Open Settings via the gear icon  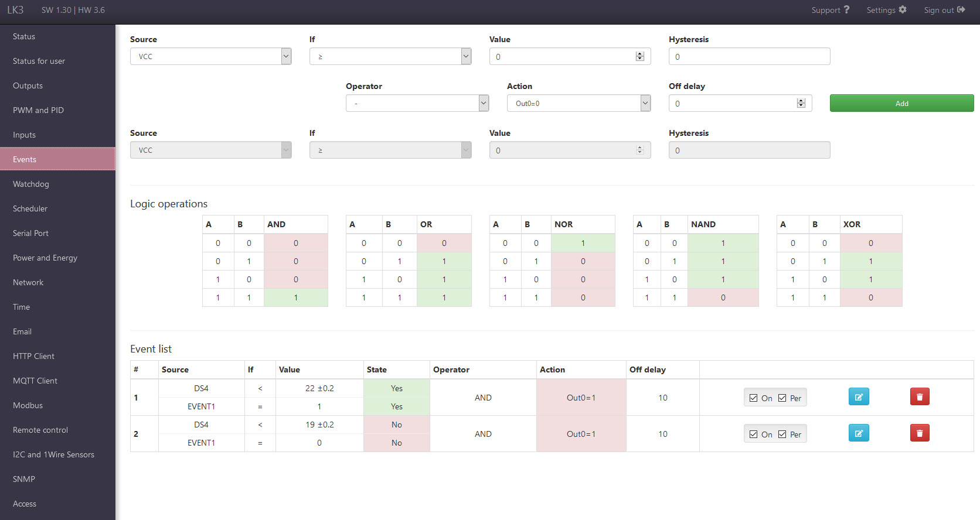coord(903,10)
